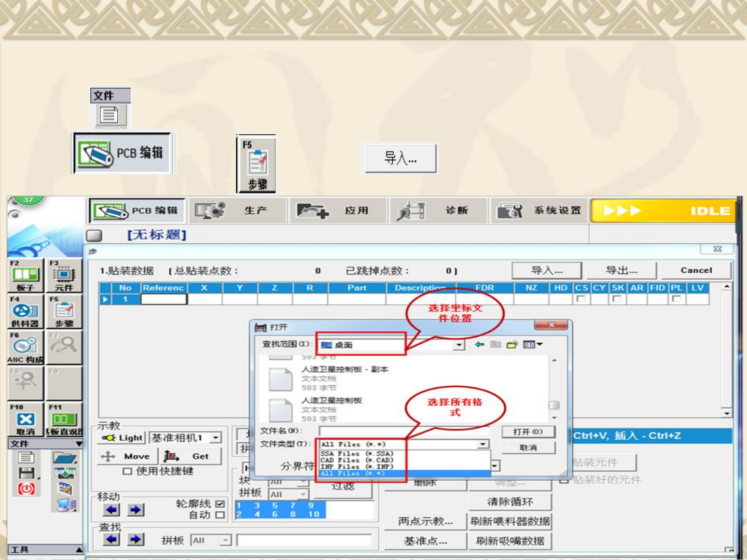Switch to the 应用 tab
Viewport: 747px width, 560px height.
coord(338,211)
